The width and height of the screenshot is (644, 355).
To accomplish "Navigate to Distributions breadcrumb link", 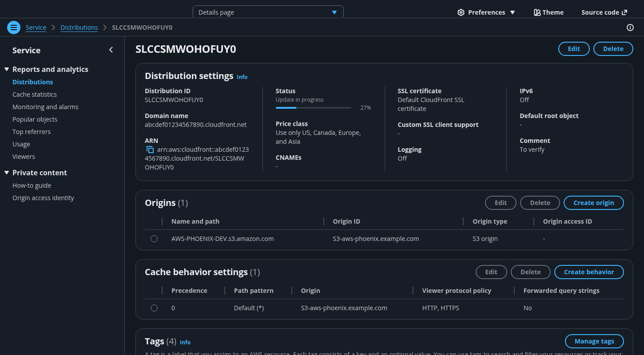I will (x=79, y=28).
